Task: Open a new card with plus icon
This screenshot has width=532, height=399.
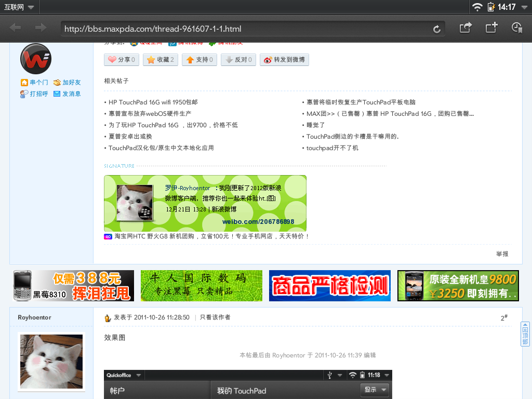Action: 491,28
